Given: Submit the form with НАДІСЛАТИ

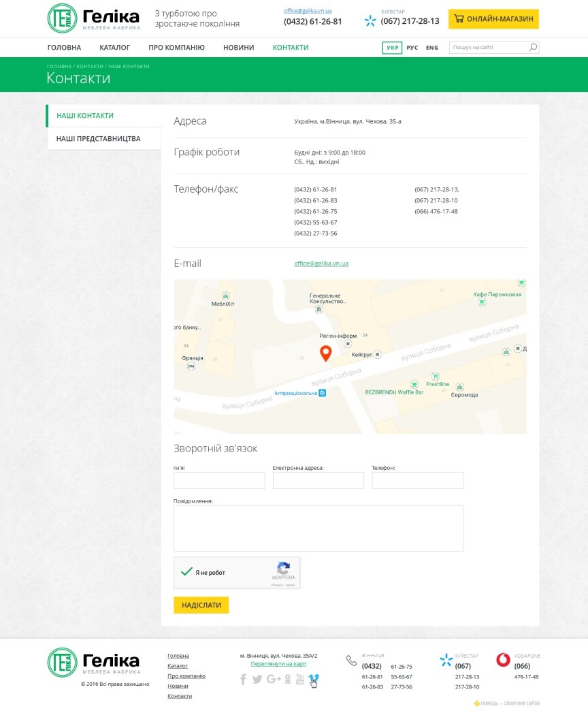Looking at the screenshot, I should tap(201, 605).
